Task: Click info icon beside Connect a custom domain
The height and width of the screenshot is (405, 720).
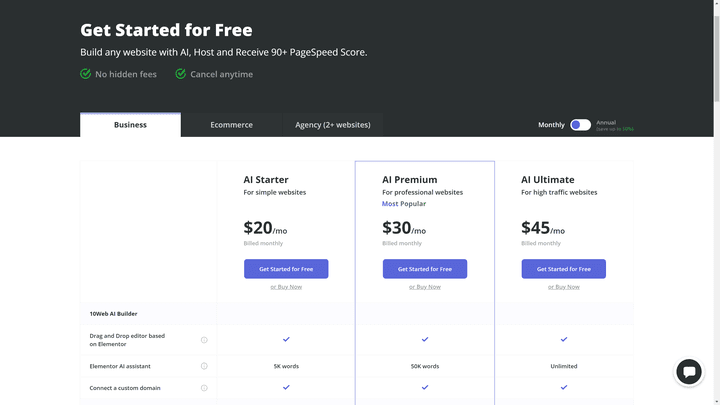Action: click(204, 388)
